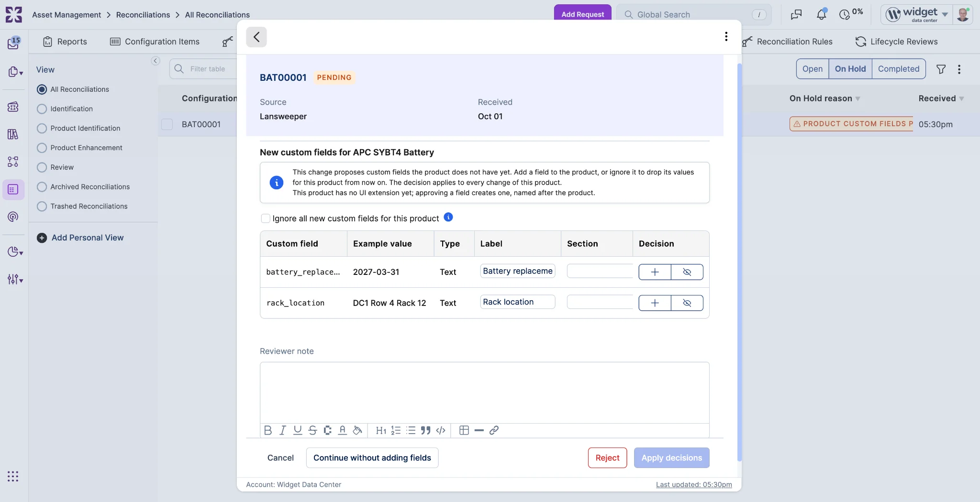Go back using the dialog's back arrow
Screen dimensions: 980x502
[256, 37]
